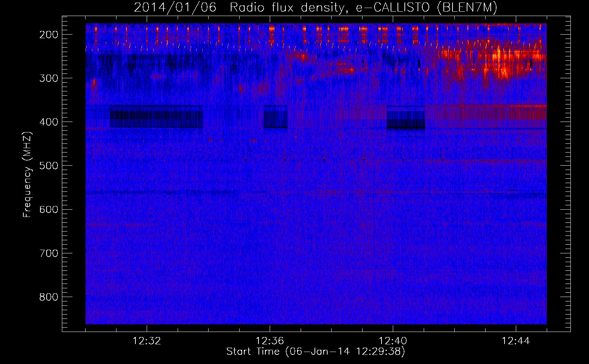The width and height of the screenshot is (589, 364).
Task: Click the 200 frequency tick label
Action: 49,35
